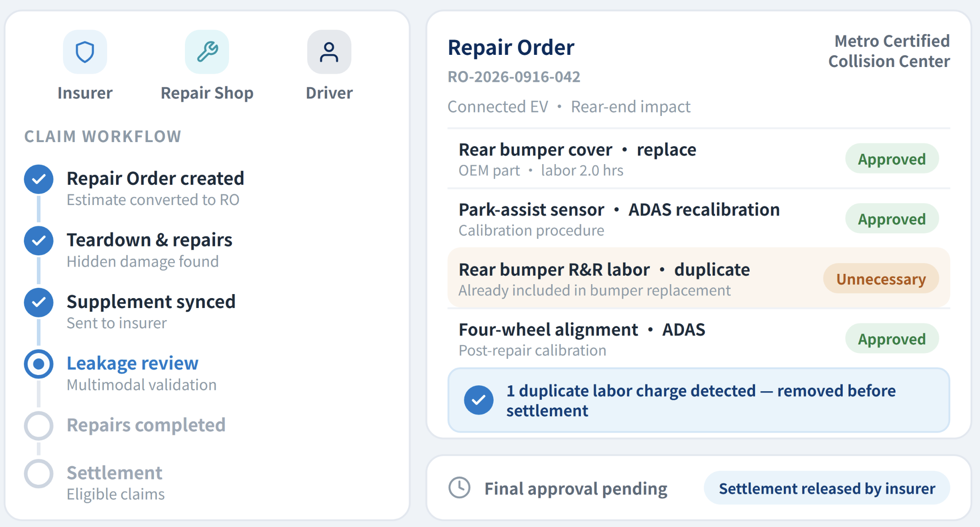Click the Approved badge for Four-wheel alignment
This screenshot has height=527, width=980.
pos(892,339)
